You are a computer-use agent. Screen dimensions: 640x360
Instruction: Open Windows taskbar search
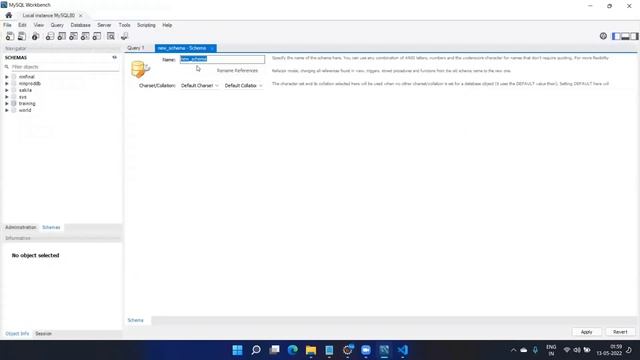coord(256,350)
